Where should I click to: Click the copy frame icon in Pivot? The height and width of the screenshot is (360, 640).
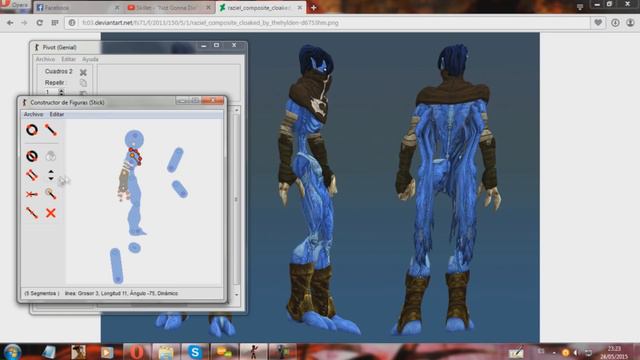tap(83, 83)
